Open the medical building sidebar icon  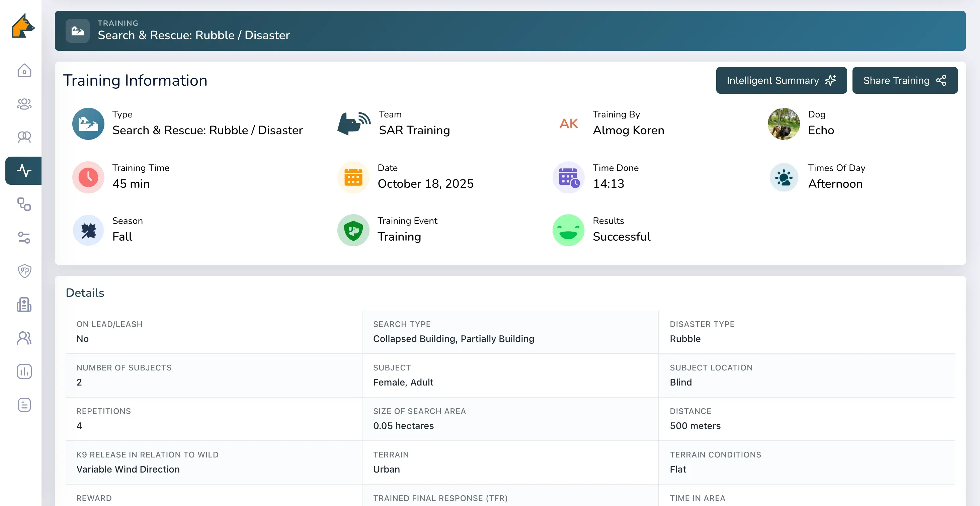pos(24,304)
